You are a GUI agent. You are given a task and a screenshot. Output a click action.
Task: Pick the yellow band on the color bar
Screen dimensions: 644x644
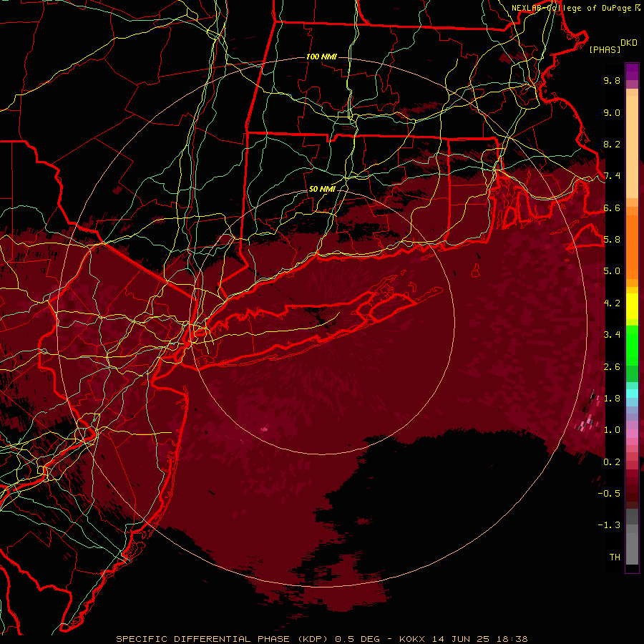pos(632,306)
